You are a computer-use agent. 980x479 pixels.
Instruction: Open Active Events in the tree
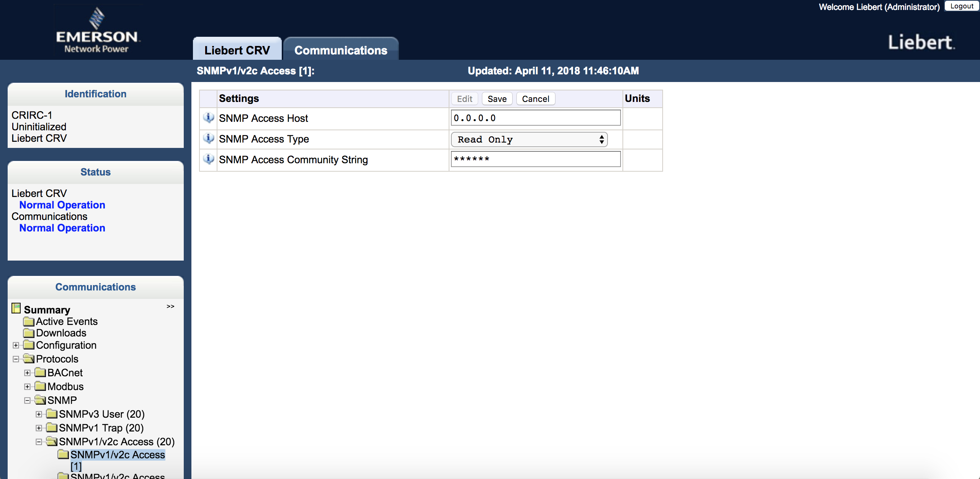pyautogui.click(x=67, y=322)
